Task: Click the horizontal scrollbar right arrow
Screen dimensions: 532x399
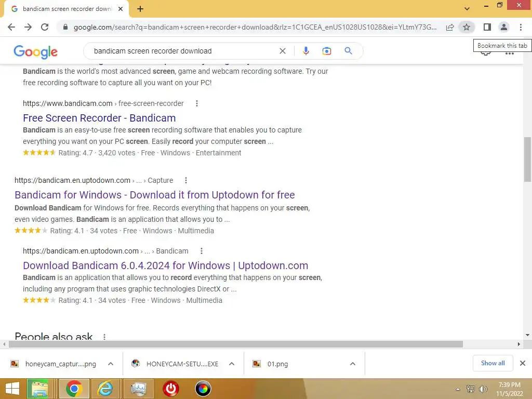Action: (519, 344)
